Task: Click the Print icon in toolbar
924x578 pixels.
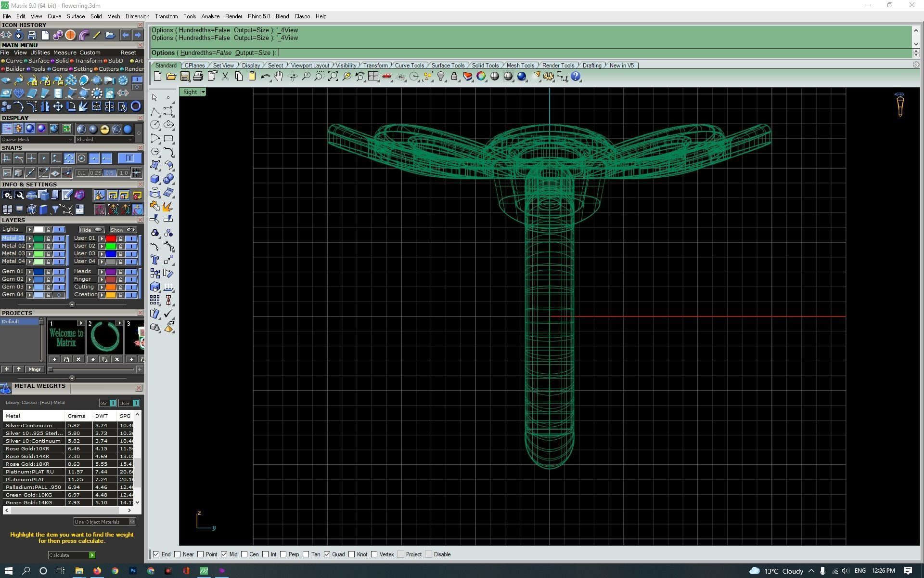Action: pos(198,76)
